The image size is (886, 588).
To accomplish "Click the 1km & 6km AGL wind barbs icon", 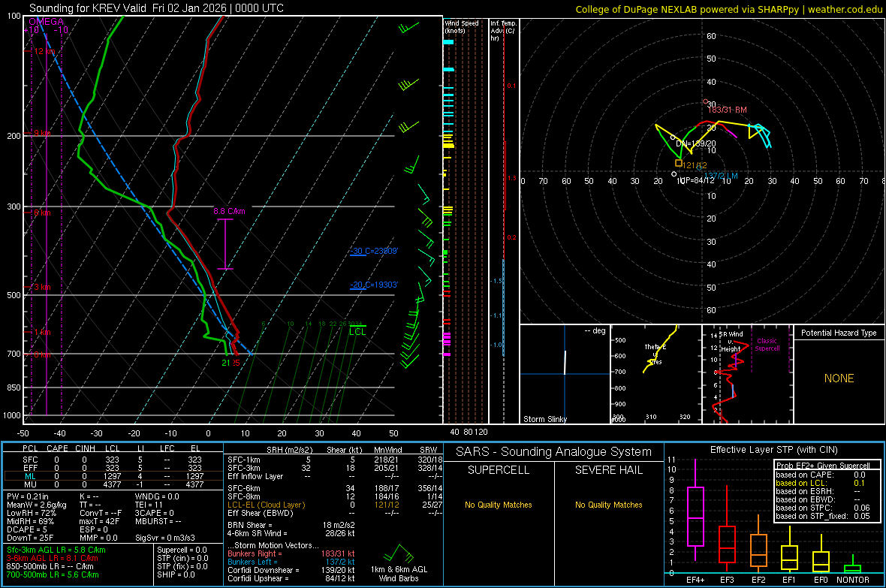I will [x=399, y=553].
